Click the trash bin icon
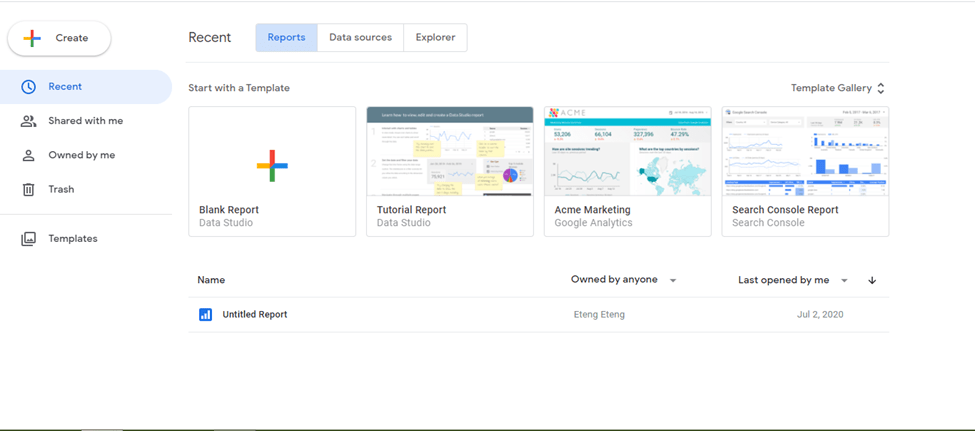 click(29, 190)
